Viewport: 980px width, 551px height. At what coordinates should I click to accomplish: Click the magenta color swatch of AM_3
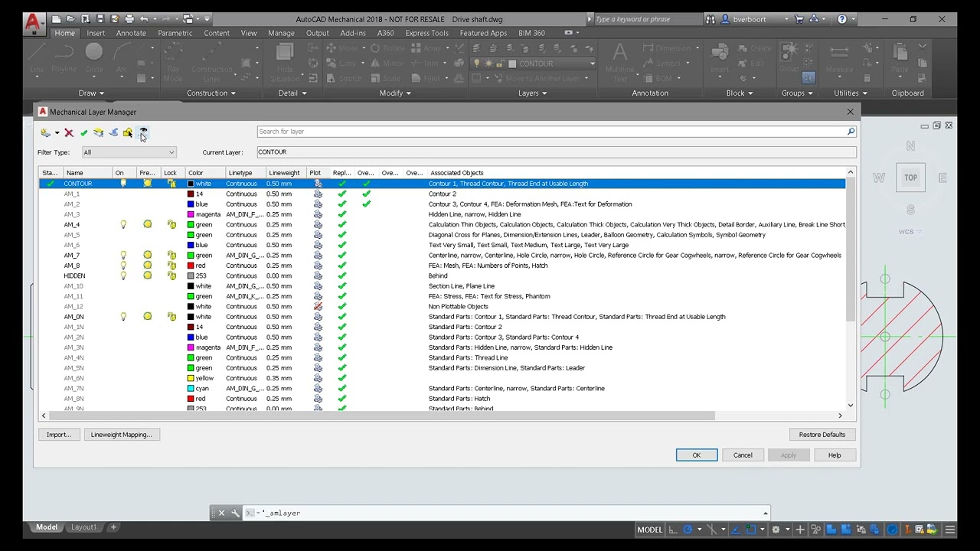click(191, 214)
